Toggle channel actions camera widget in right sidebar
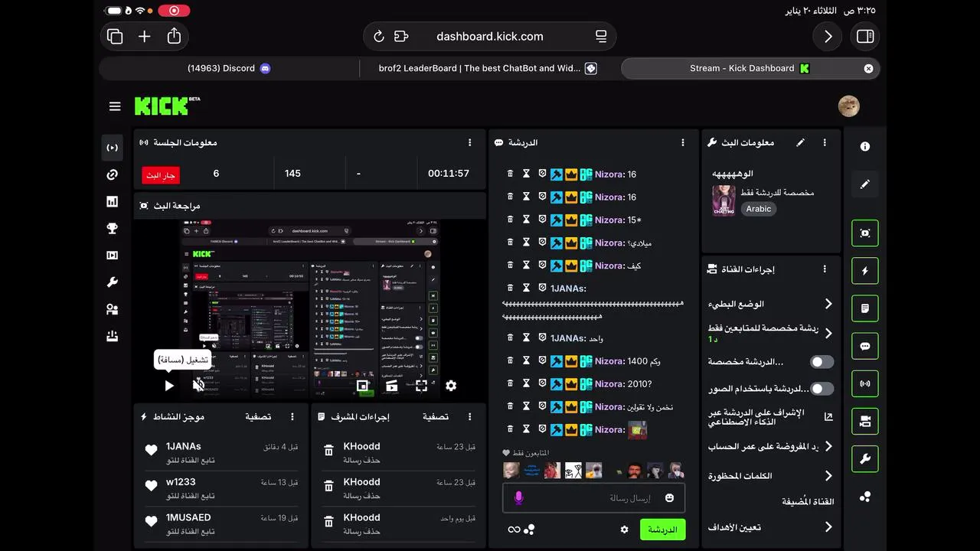 click(x=865, y=421)
